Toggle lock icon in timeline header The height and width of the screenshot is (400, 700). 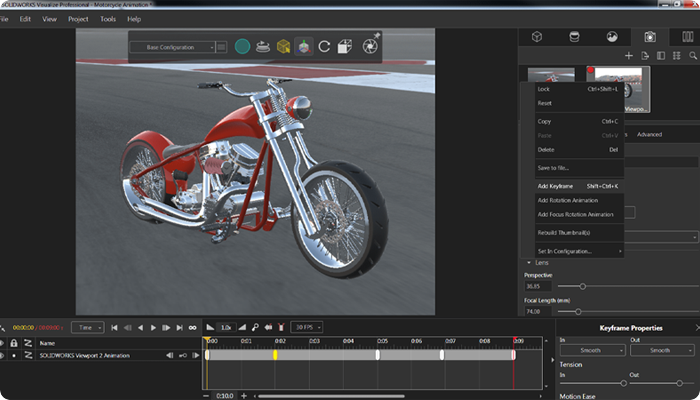[15, 343]
